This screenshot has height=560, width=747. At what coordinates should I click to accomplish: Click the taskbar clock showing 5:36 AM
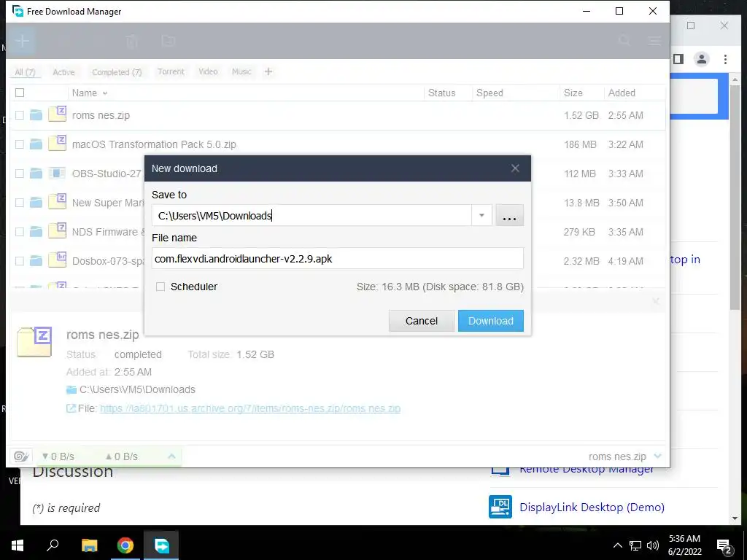tap(684, 545)
